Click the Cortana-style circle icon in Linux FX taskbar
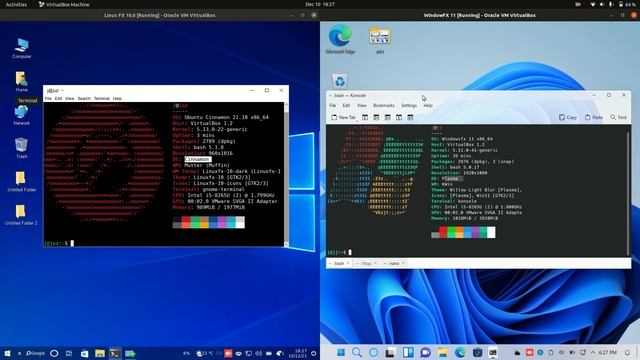This screenshot has height=360, width=640. [x=54, y=353]
